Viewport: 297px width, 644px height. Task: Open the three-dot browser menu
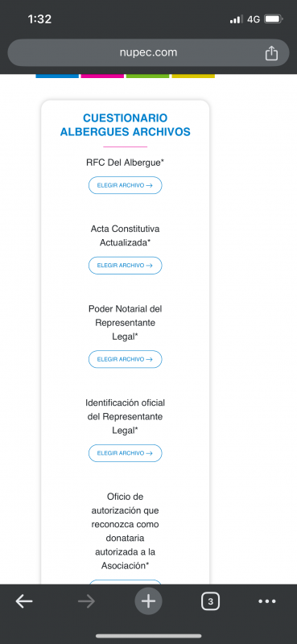coord(267,601)
